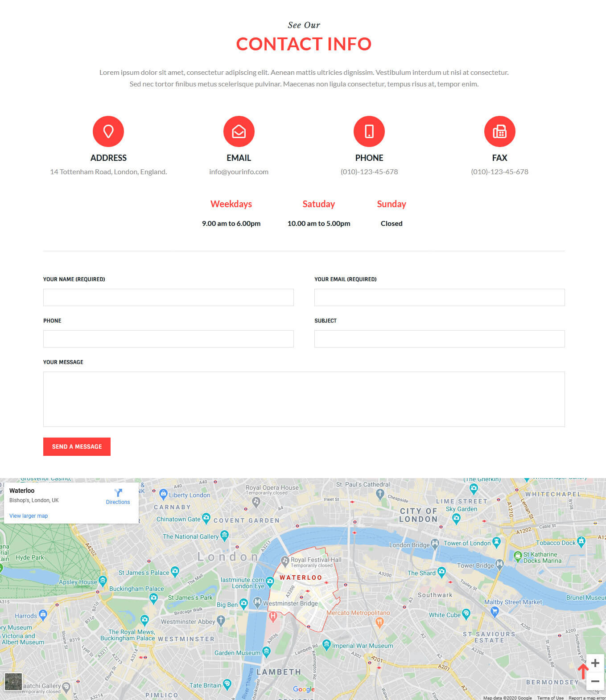The width and height of the screenshot is (606, 700).
Task: Focus the Your Name input field
Action: (168, 297)
